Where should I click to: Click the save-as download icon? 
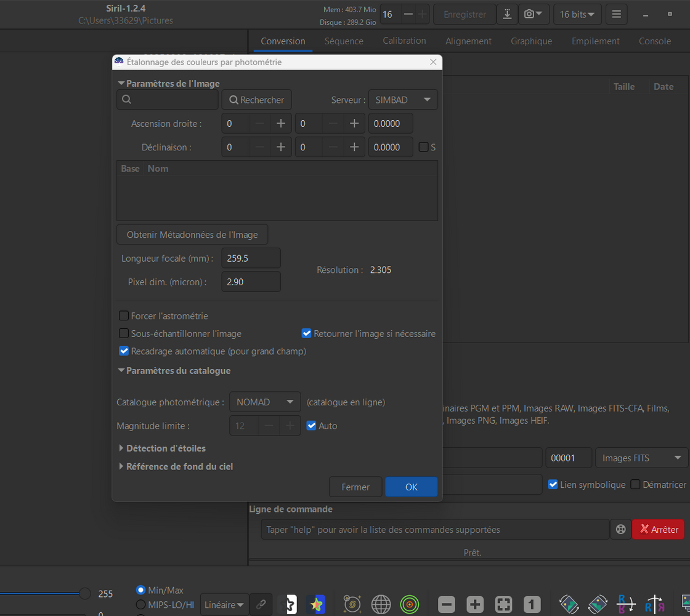[x=506, y=14]
